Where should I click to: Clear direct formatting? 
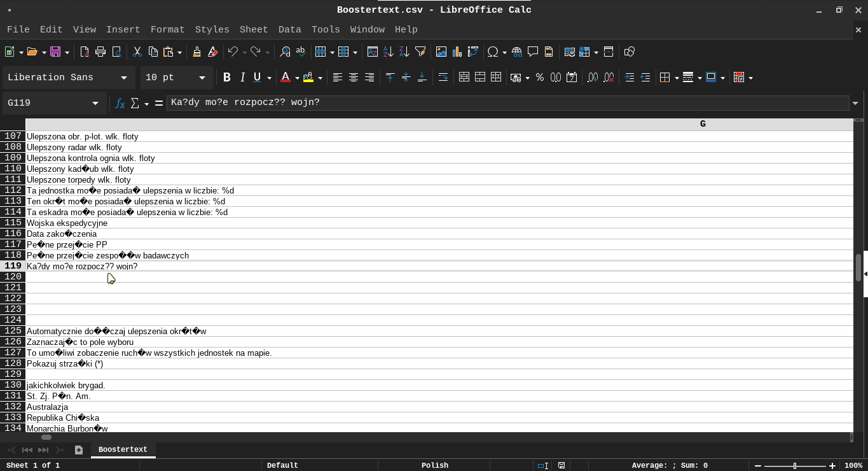[213, 52]
